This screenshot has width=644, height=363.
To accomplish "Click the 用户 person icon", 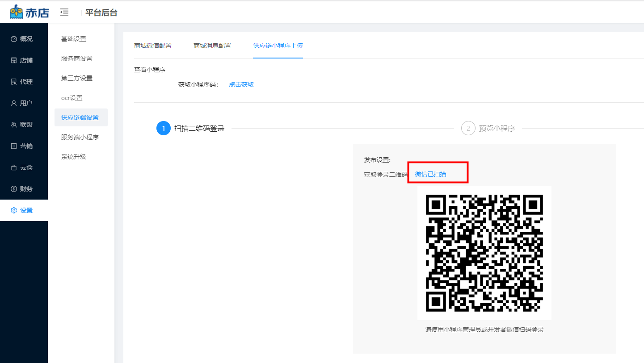I will coord(14,103).
